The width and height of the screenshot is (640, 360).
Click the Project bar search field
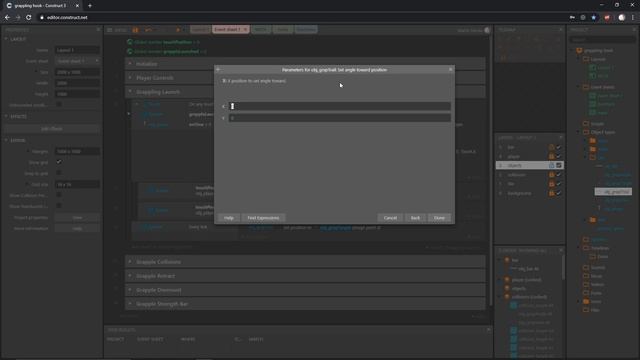click(603, 40)
